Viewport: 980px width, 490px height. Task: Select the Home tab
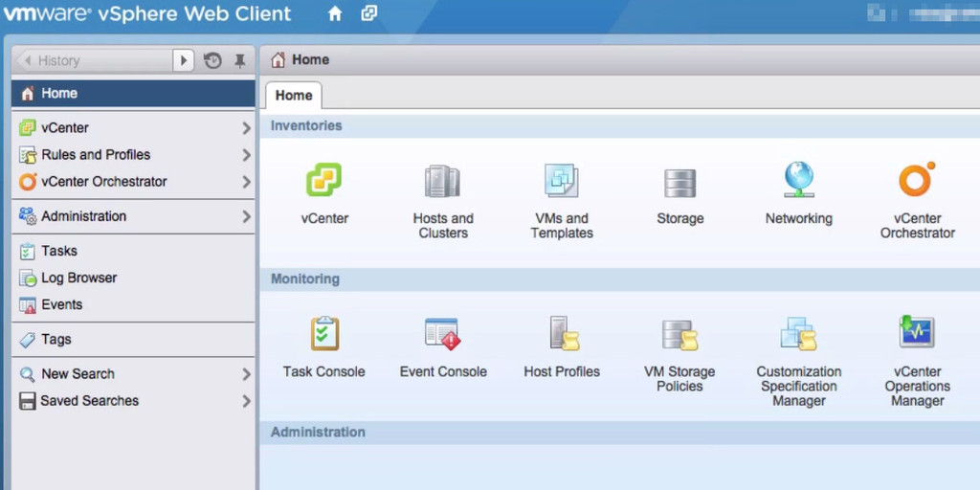[294, 96]
